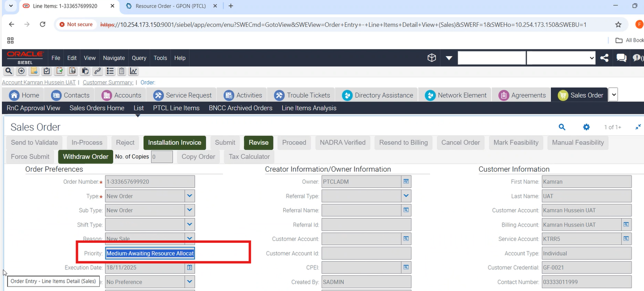Expand the order Type dropdown

tap(190, 196)
